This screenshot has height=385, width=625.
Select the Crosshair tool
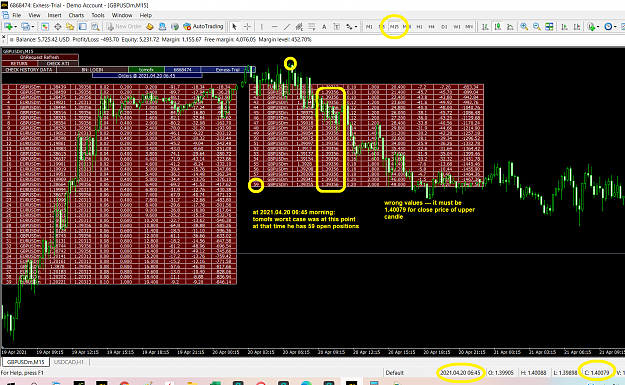click(247, 26)
